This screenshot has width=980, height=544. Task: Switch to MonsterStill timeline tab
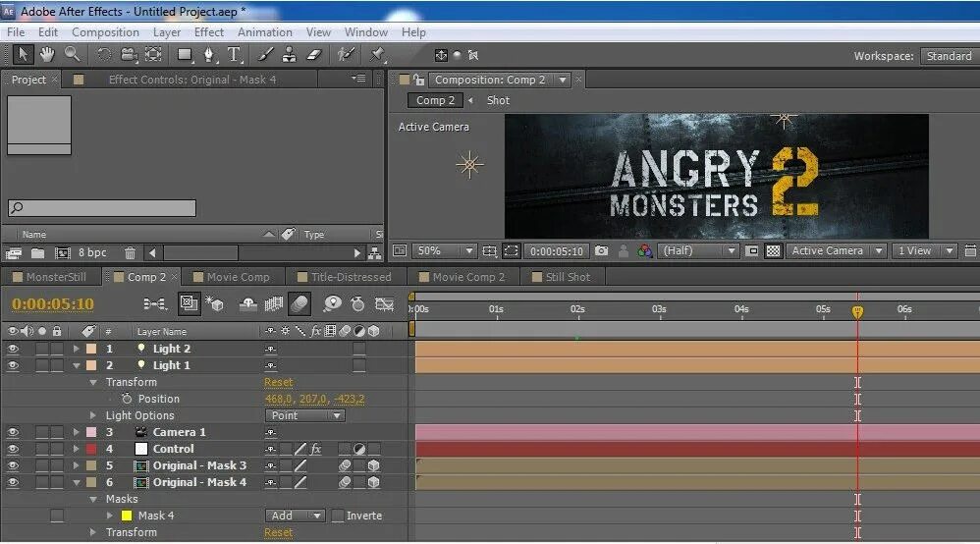point(50,277)
